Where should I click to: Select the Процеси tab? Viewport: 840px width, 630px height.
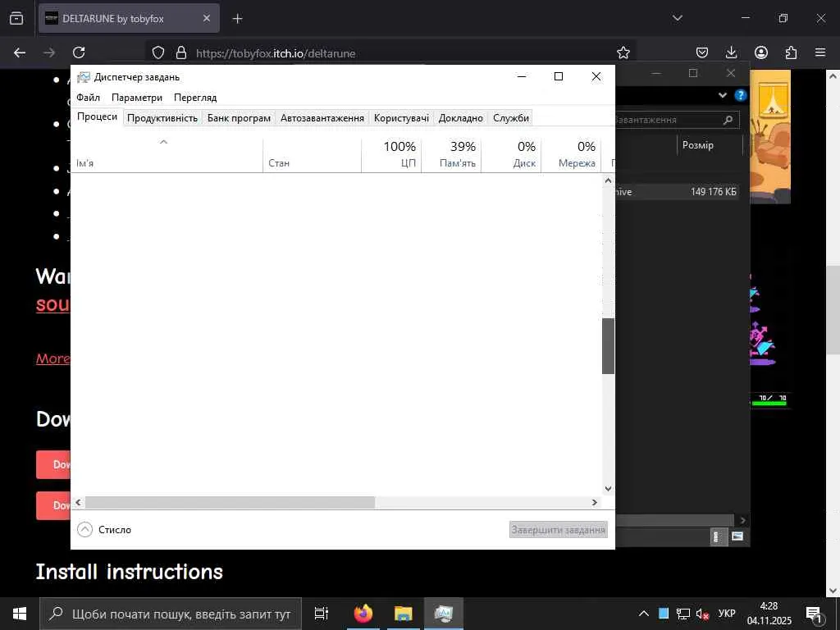pos(97,116)
